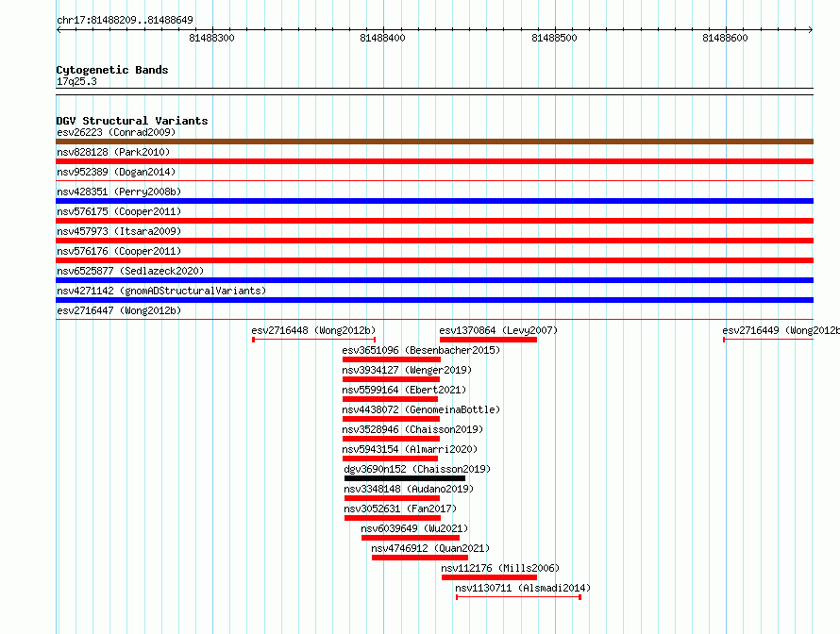840x634 pixels.
Task: Select nsv5599164 (Ebert2021) label
Action: [x=404, y=390]
